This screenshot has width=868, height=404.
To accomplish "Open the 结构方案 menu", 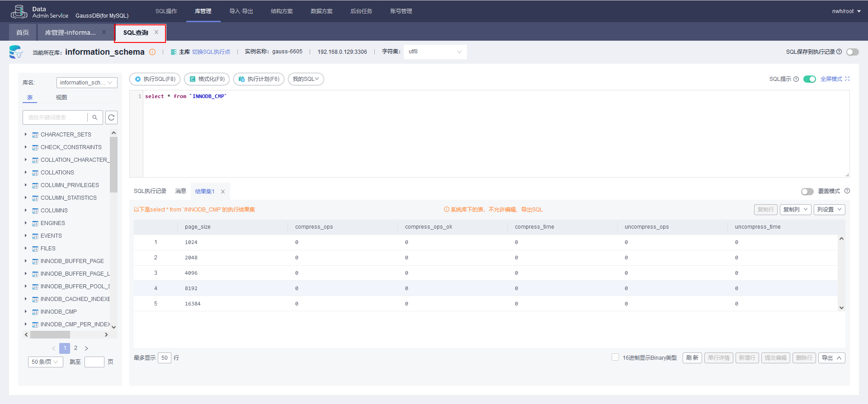I will [282, 11].
